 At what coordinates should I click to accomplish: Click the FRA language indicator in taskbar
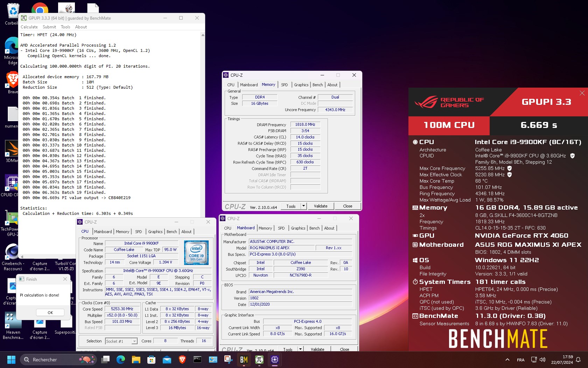tap(520, 360)
